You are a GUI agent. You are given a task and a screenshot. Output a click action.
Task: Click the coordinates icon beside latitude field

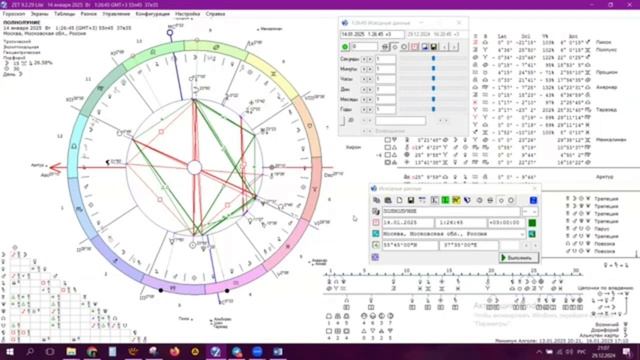pos(376,245)
